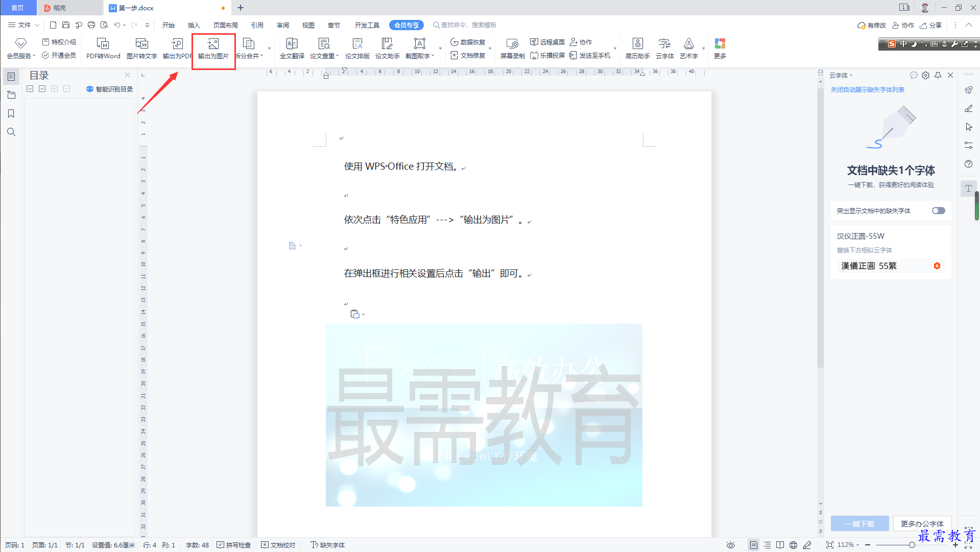Open the 文件 menu dropdown

click(23, 25)
